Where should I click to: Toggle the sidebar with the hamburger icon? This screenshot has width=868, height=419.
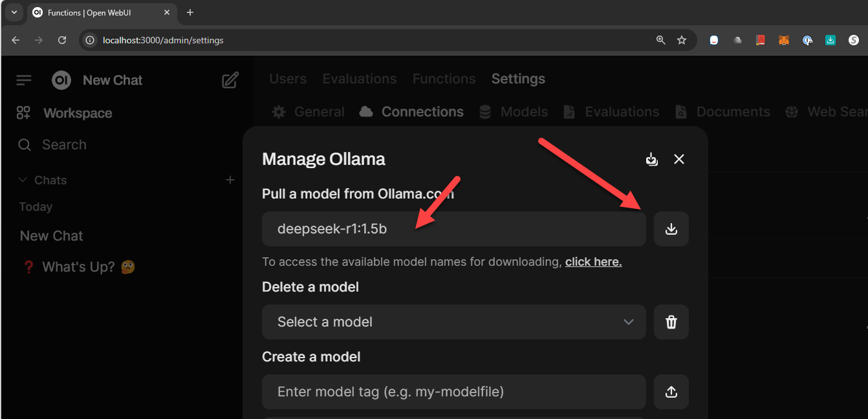[x=23, y=80]
